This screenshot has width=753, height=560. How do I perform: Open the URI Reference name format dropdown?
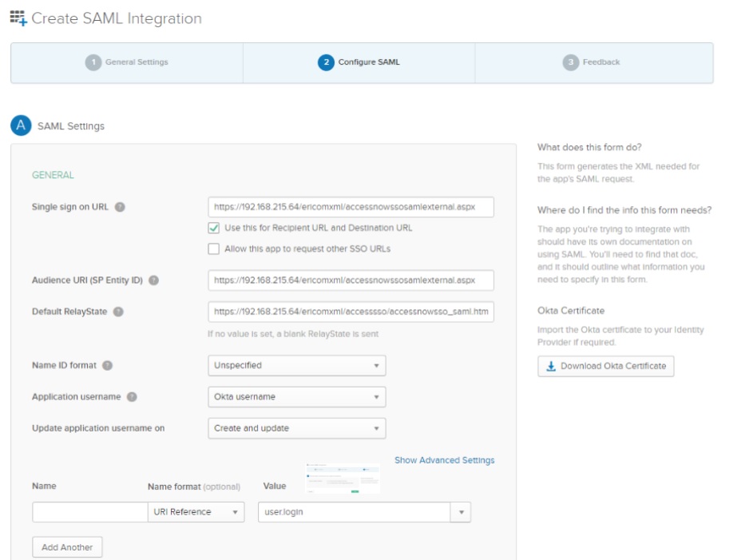point(196,512)
